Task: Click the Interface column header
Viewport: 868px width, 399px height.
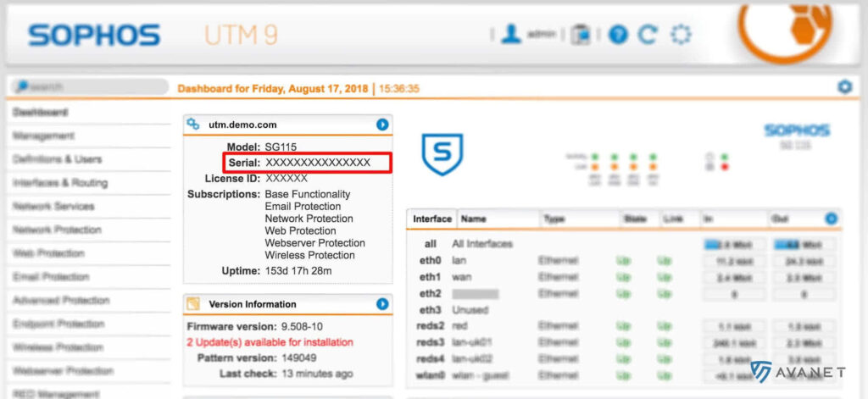Action: click(x=431, y=219)
